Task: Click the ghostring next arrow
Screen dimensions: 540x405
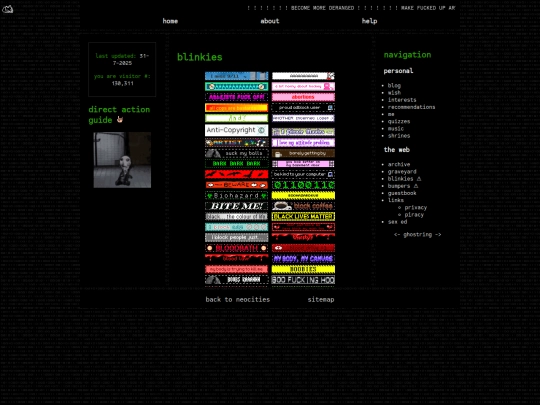Action: pos(438,235)
